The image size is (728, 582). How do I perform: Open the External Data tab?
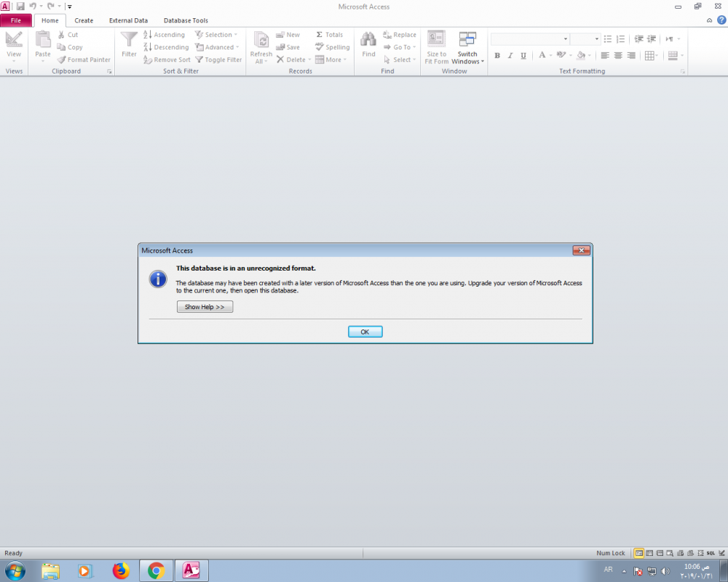[128, 20]
